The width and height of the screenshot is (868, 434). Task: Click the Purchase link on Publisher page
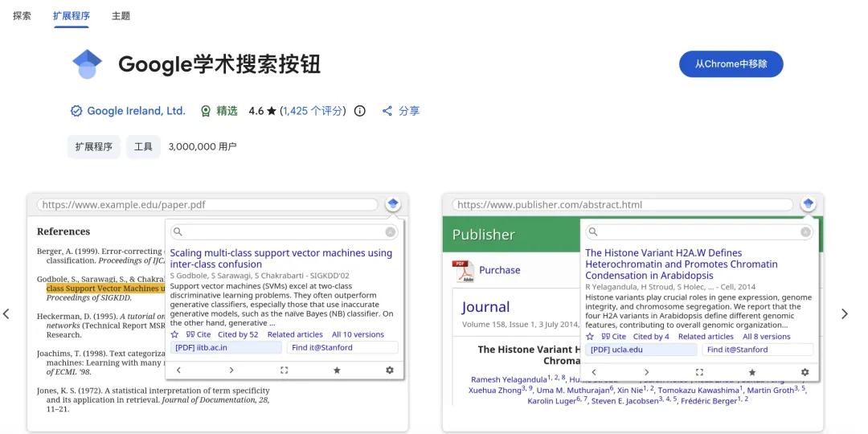(500, 270)
